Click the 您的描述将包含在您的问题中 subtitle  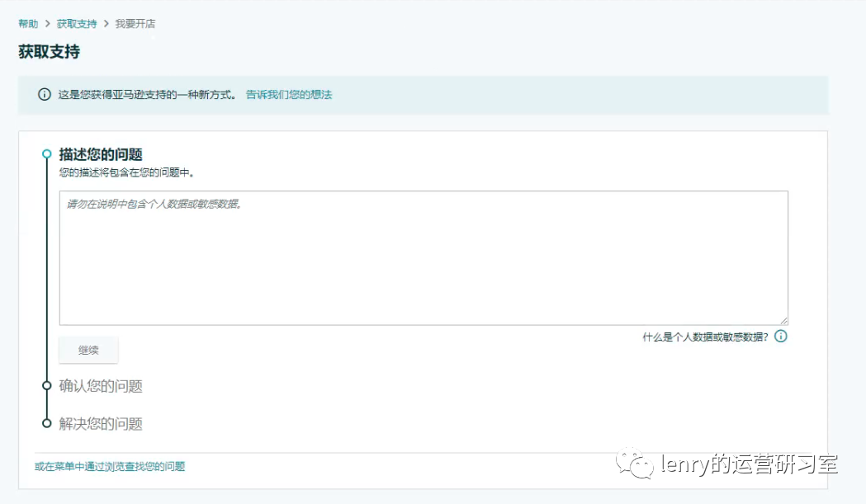[x=126, y=172]
